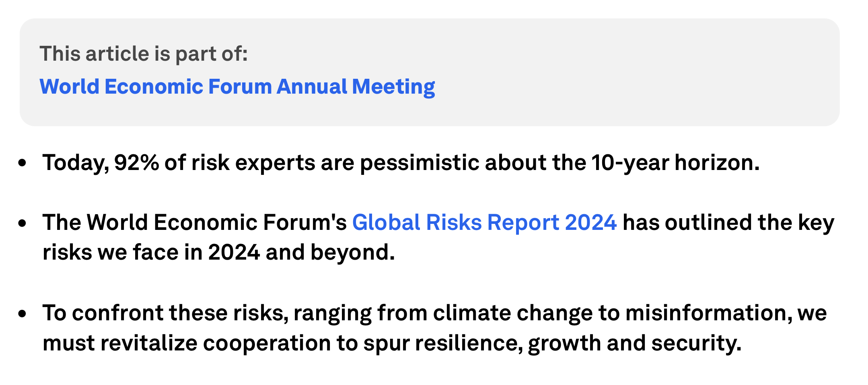Open the Global Risks Report 2024 link

tap(484, 223)
